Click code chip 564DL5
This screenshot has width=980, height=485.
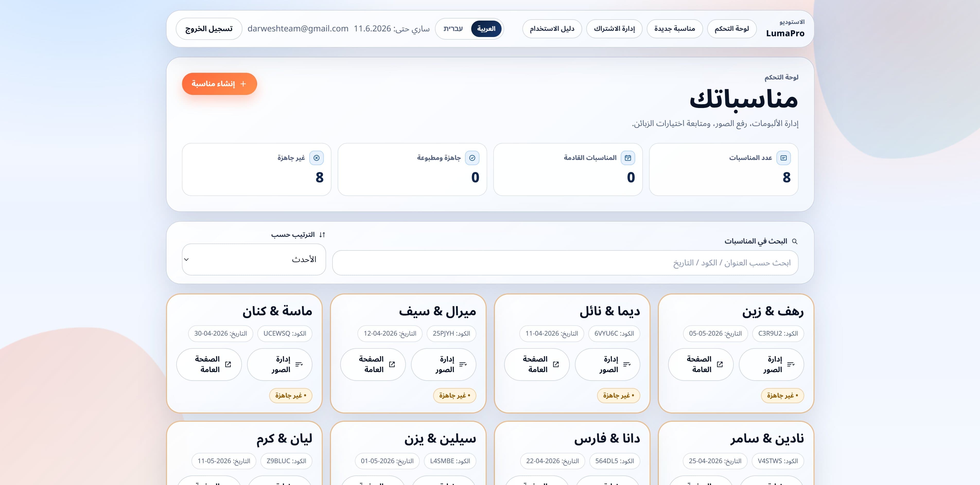pos(614,461)
